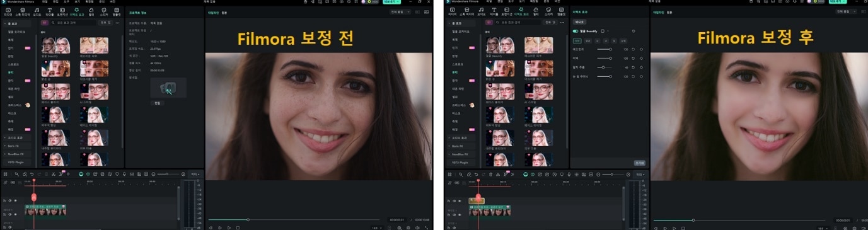Click the fullscreen icon in the left player
This screenshot has height=230, width=868.
coord(427,227)
